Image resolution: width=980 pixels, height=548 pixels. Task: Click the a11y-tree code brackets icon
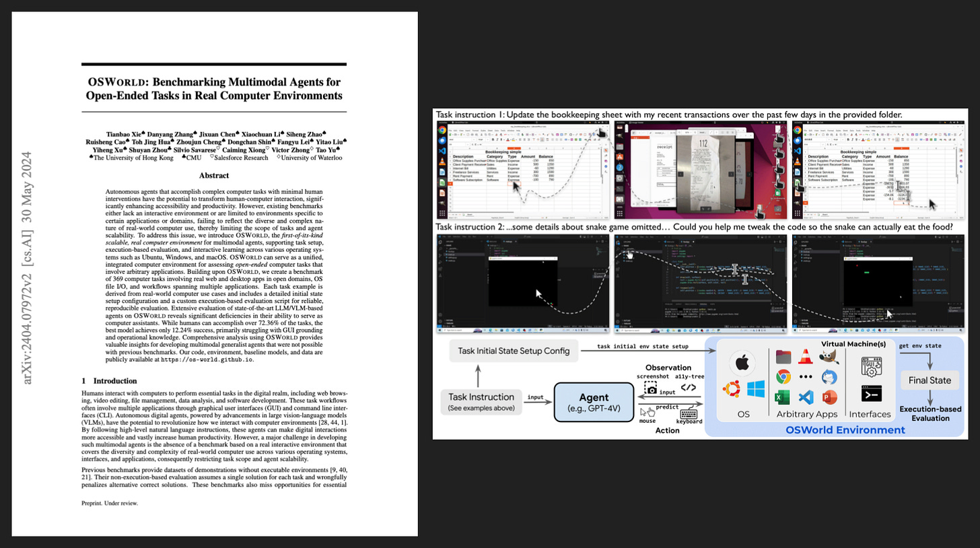point(689,388)
